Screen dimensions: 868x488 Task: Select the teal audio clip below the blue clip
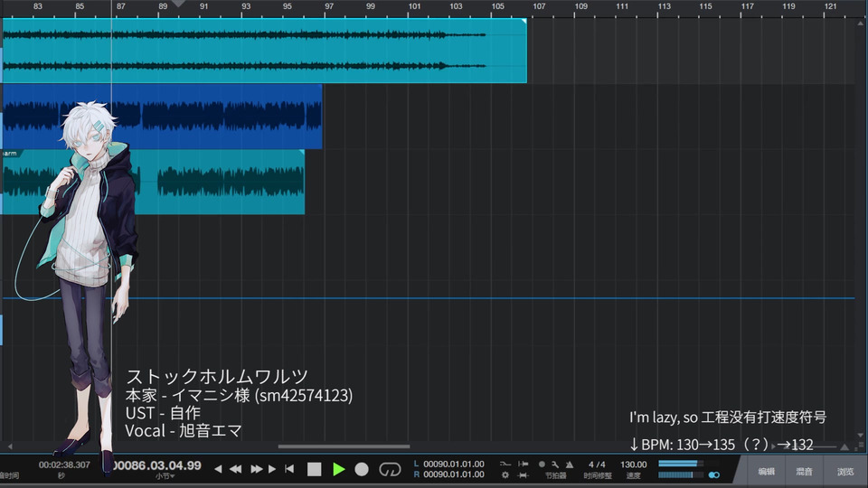pyautogui.click(x=154, y=182)
